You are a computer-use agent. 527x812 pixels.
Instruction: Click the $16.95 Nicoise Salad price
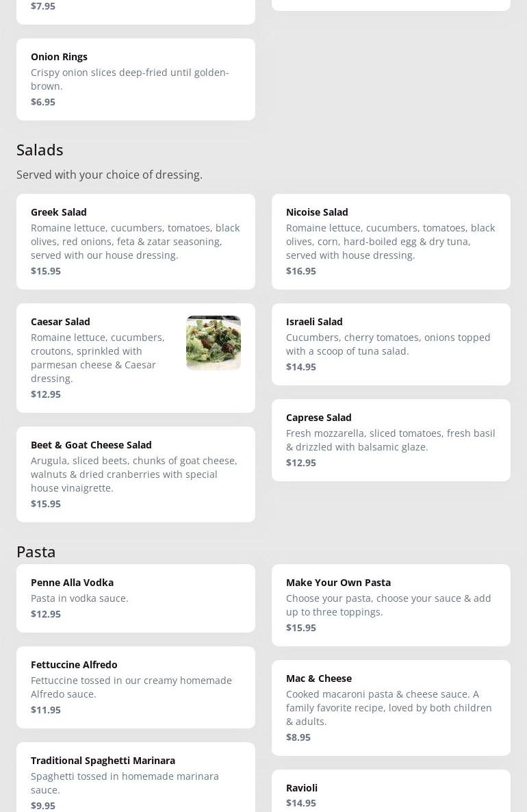301,271
